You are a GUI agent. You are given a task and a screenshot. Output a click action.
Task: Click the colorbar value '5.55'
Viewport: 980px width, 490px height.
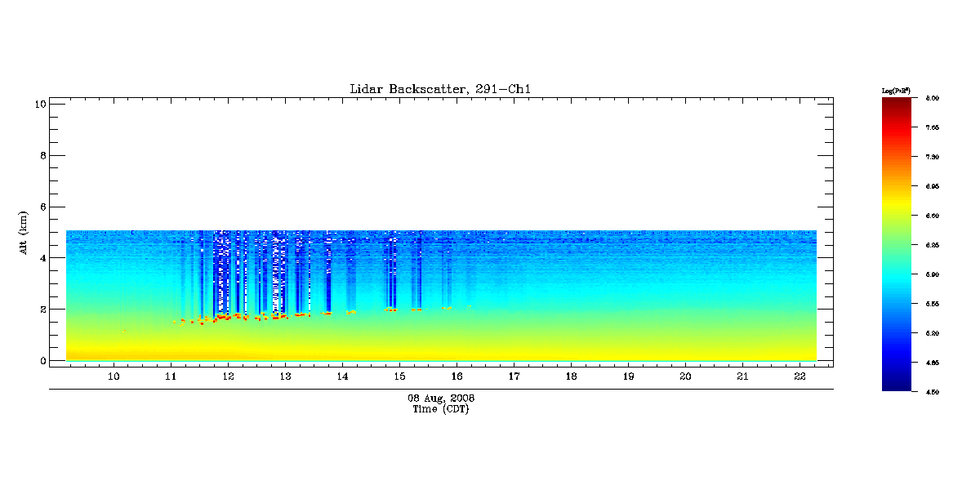(933, 304)
